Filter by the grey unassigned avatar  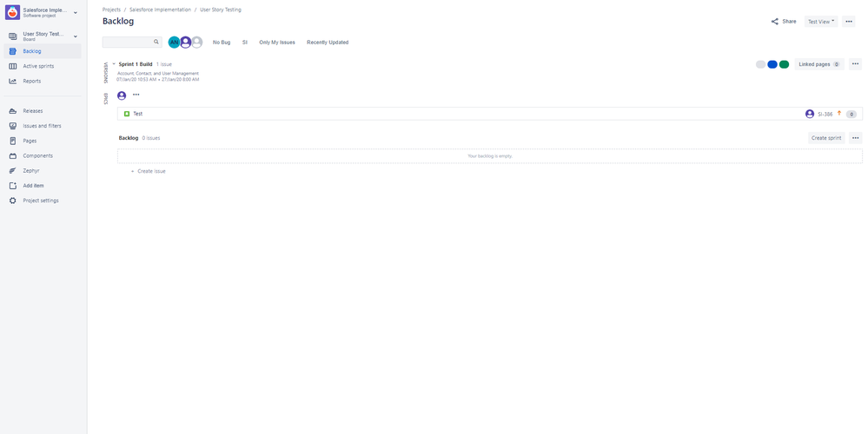tap(196, 43)
